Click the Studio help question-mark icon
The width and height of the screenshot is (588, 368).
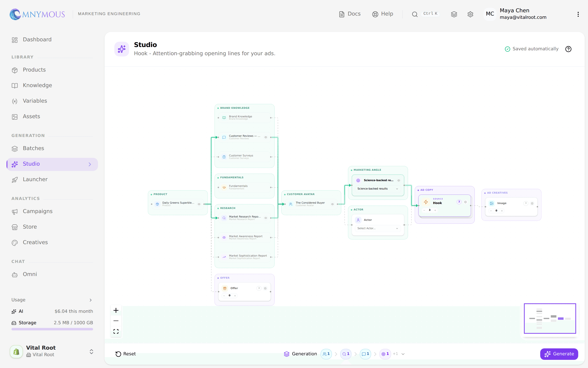(x=568, y=49)
